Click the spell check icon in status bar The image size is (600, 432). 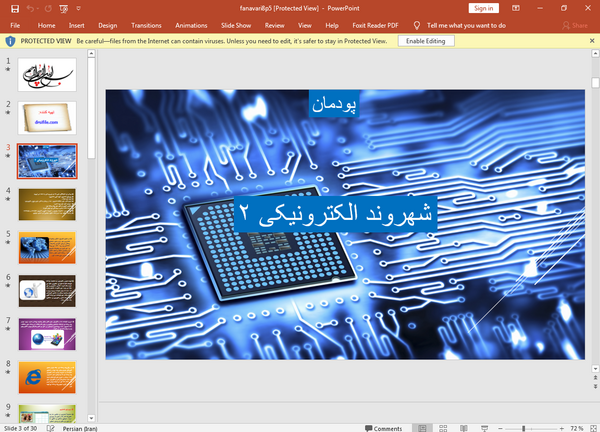[51, 428]
